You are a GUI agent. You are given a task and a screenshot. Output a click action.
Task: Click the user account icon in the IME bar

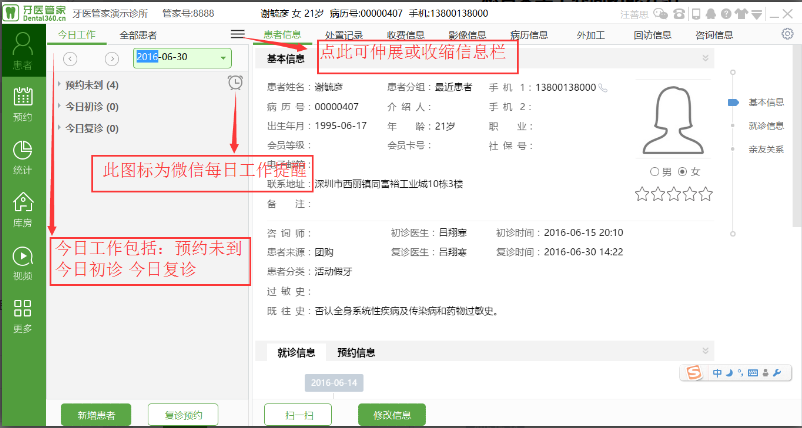click(x=765, y=373)
